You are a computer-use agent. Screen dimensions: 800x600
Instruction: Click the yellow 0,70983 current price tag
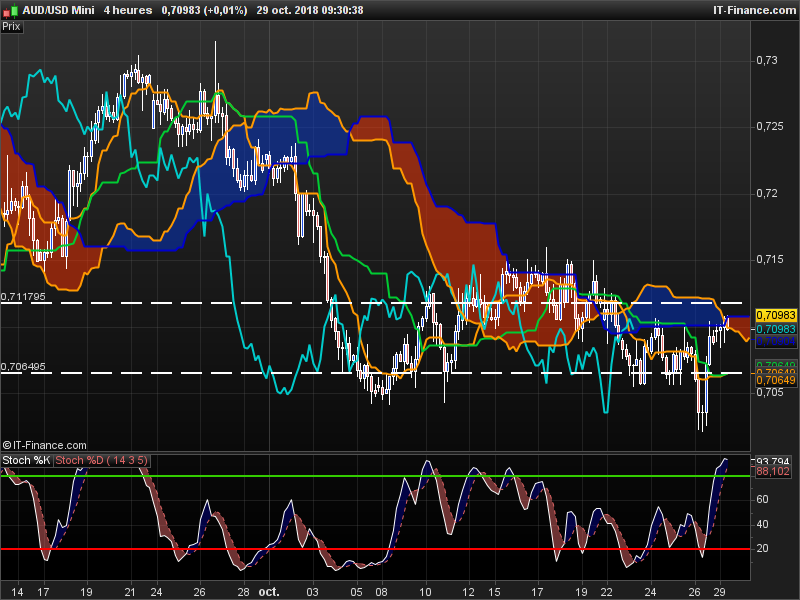[x=776, y=315]
